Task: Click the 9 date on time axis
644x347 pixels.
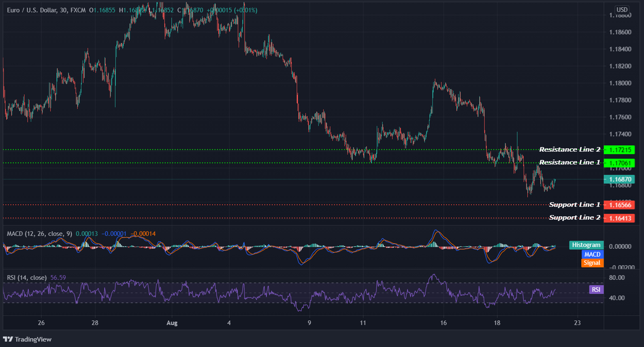Action: [309, 323]
